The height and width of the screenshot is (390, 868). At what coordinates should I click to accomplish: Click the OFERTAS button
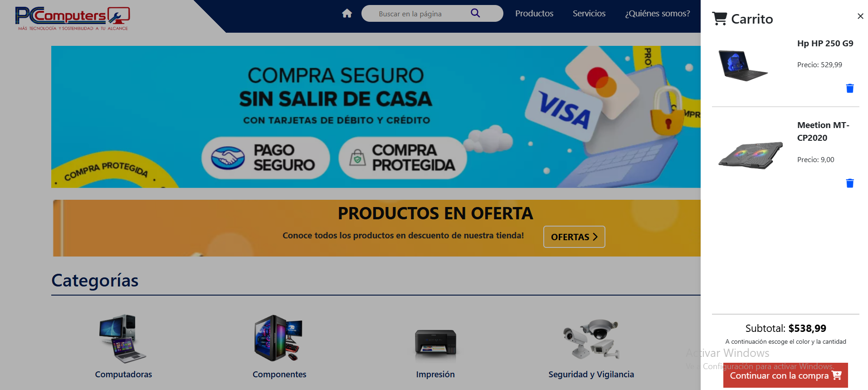point(574,237)
